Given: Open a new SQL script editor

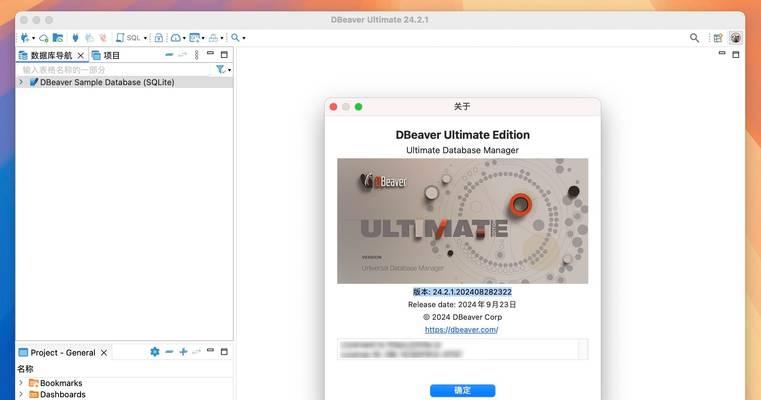Looking at the screenshot, I should coord(128,37).
